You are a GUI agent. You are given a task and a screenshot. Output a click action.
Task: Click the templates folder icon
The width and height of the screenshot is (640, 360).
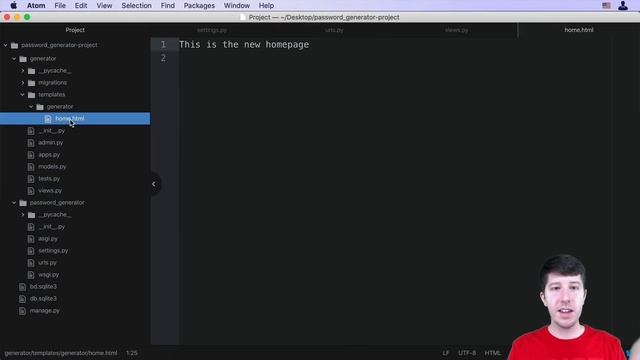click(x=31, y=95)
